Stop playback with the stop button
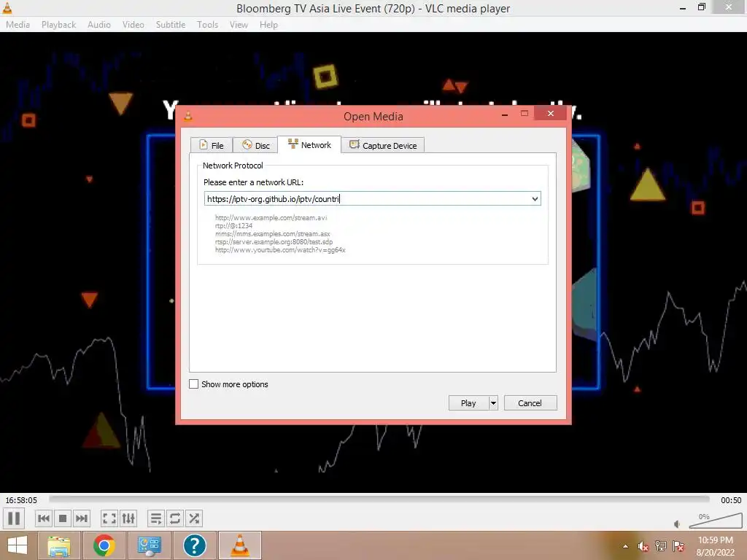 [63, 518]
